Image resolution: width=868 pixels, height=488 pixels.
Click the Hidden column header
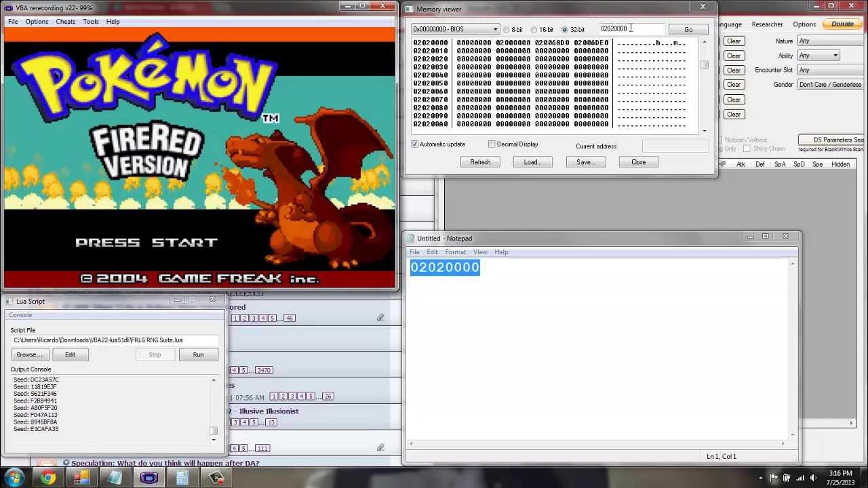click(840, 165)
